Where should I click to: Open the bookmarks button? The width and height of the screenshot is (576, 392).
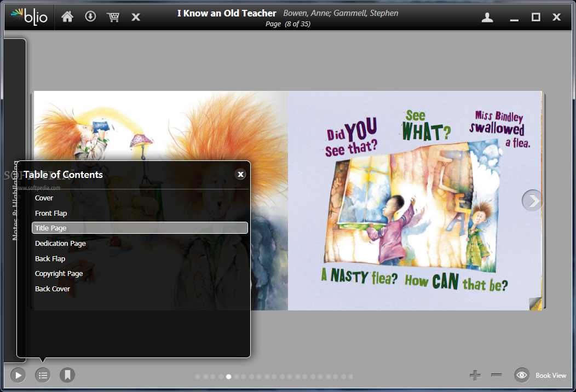tap(67, 375)
